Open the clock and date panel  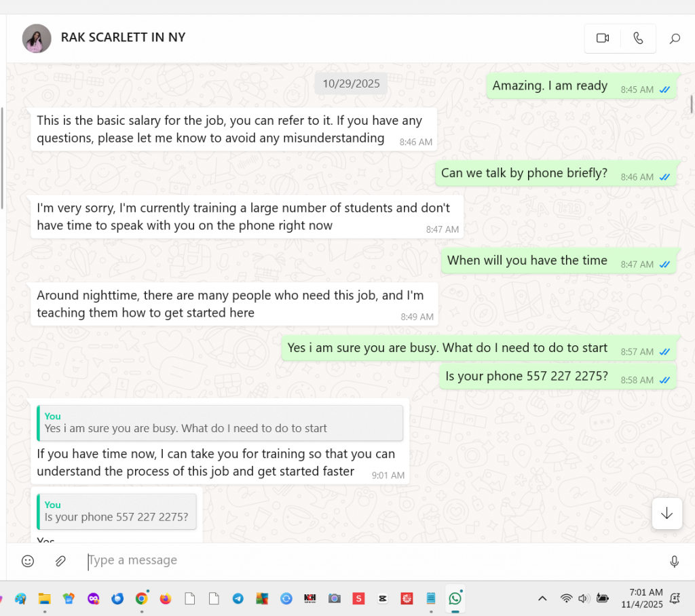[641, 598]
